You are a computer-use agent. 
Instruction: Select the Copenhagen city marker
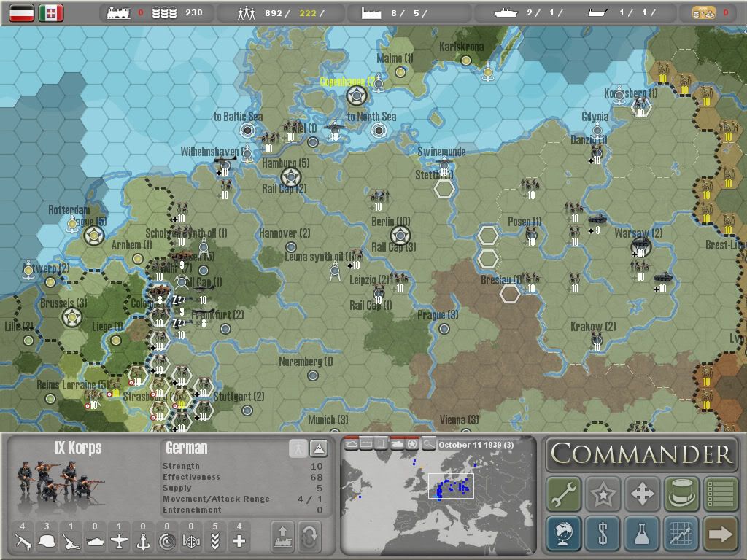pos(357,96)
